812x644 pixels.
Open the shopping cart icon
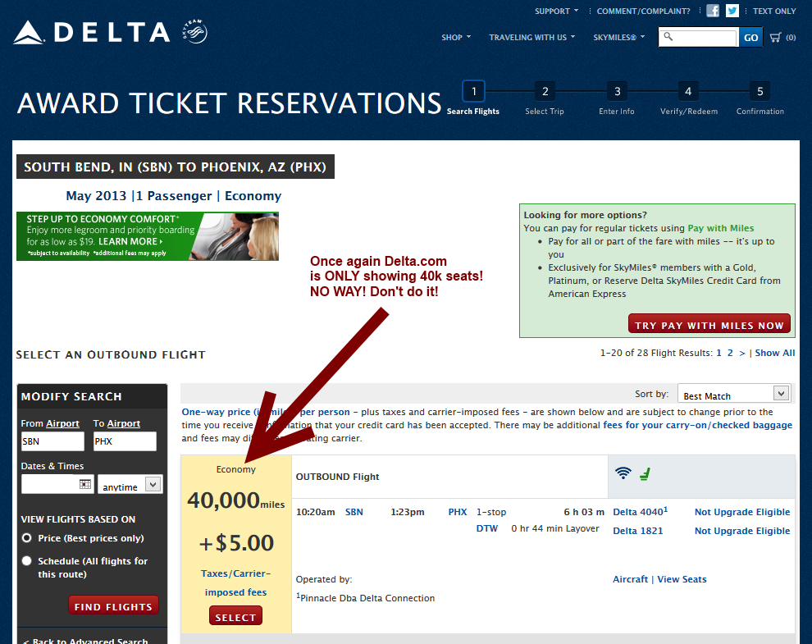click(775, 37)
